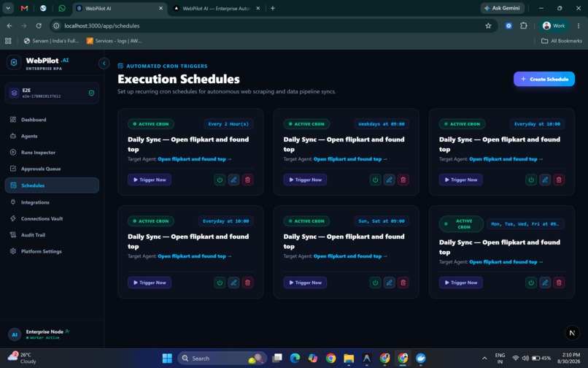588x368 pixels.
Task: Open Platform Settings
Action: pos(52,252)
